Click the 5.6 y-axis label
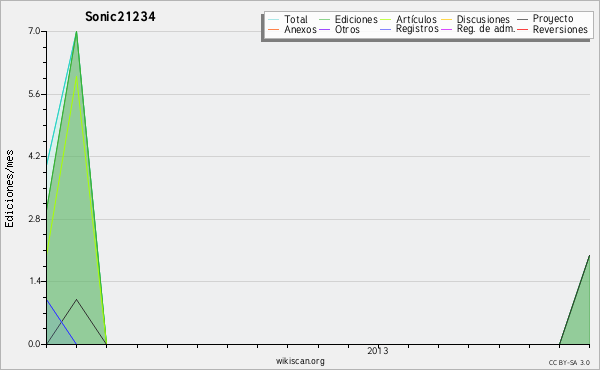This screenshot has width=600, height=370. point(35,94)
